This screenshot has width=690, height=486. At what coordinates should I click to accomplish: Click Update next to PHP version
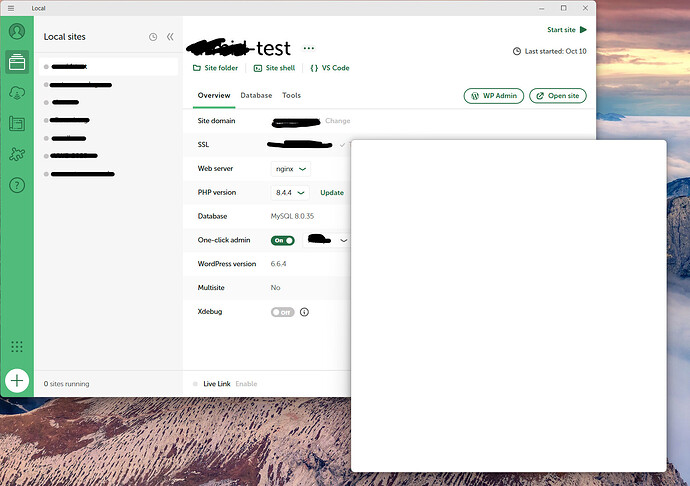[332, 192]
